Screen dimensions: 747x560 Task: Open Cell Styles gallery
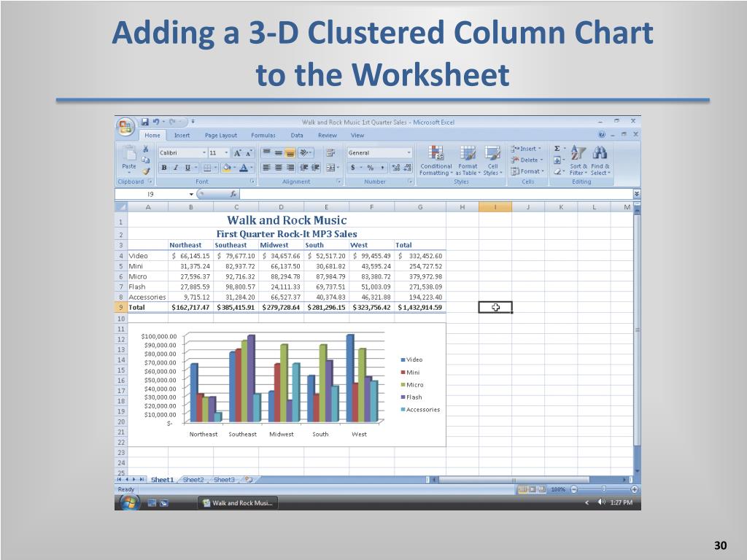(492, 160)
